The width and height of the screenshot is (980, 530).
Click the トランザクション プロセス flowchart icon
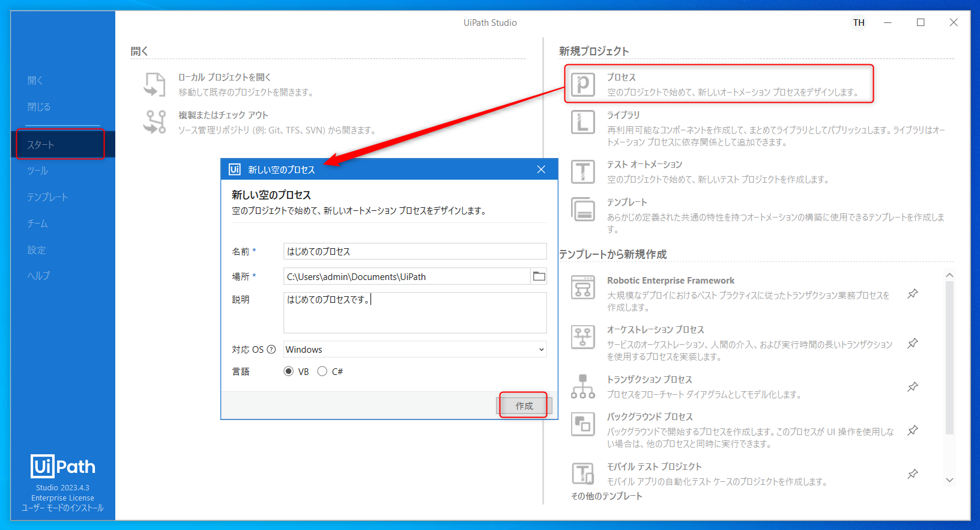coord(582,386)
